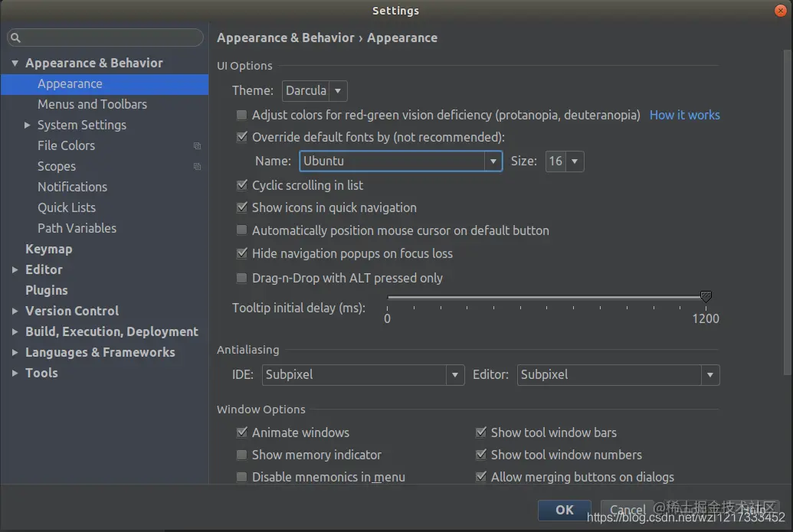Open the font Size dropdown

(x=565, y=162)
